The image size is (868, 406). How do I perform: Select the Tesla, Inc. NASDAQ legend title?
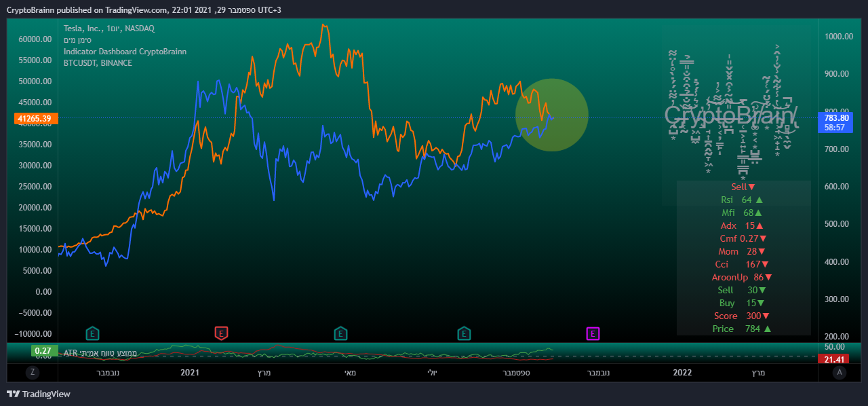[x=109, y=29]
